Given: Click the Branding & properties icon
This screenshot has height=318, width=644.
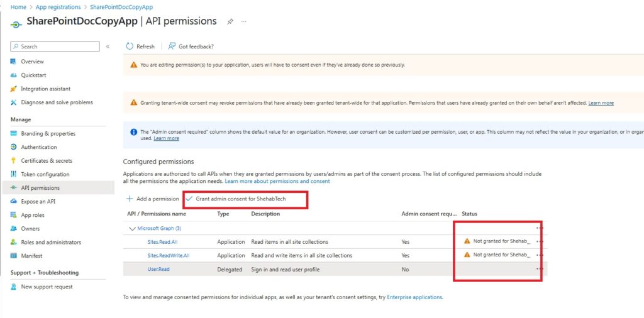Looking at the screenshot, I should pyautogui.click(x=14, y=133).
